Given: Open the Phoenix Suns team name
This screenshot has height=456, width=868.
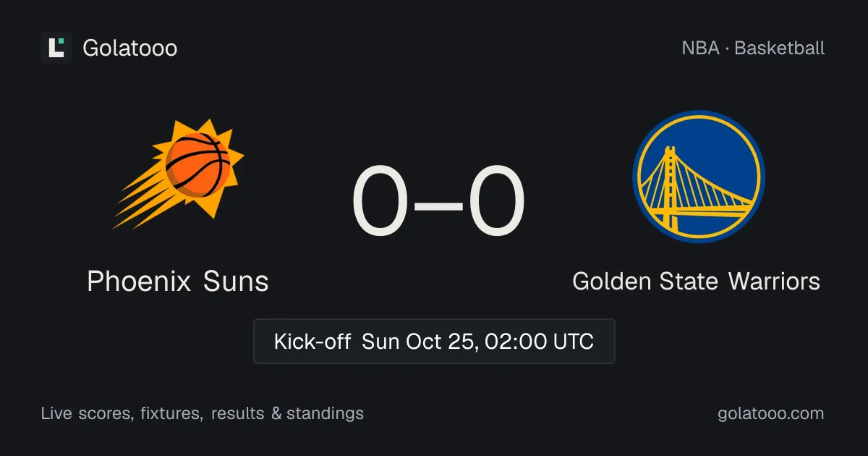Looking at the screenshot, I should tap(178, 281).
